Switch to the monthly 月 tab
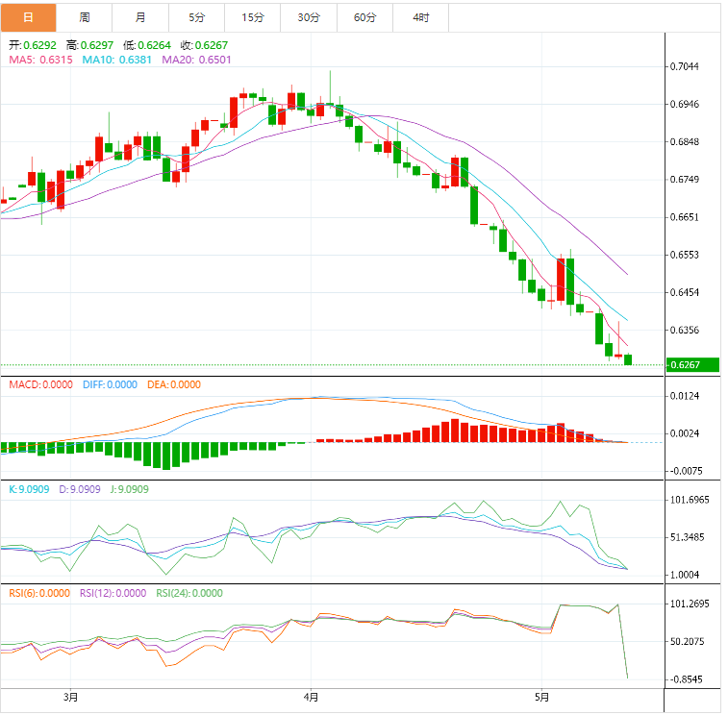Image resolution: width=728 pixels, height=715 pixels. coord(140,17)
